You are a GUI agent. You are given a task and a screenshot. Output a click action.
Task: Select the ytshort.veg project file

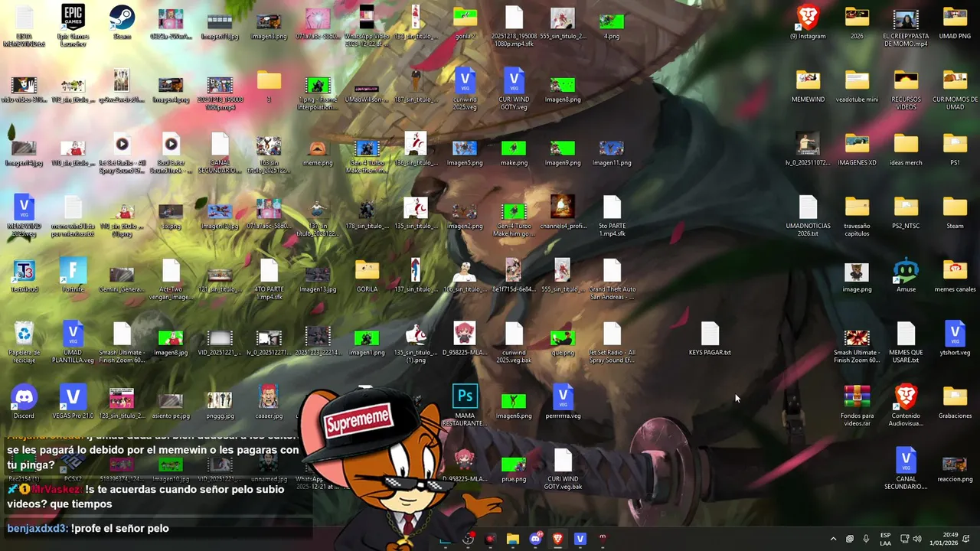pos(955,339)
